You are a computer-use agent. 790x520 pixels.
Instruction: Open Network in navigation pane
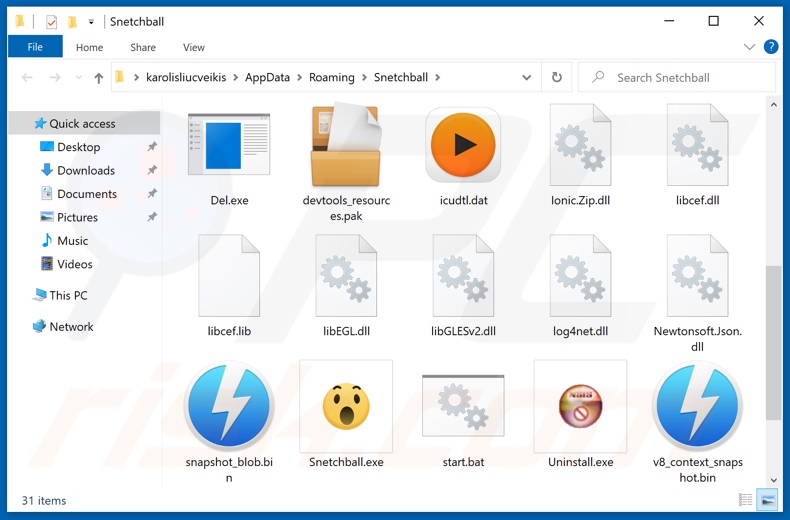pos(71,327)
